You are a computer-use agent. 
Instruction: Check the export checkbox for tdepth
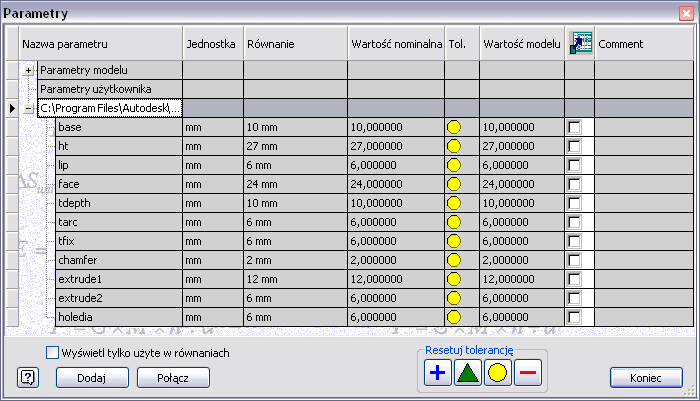coord(574,203)
